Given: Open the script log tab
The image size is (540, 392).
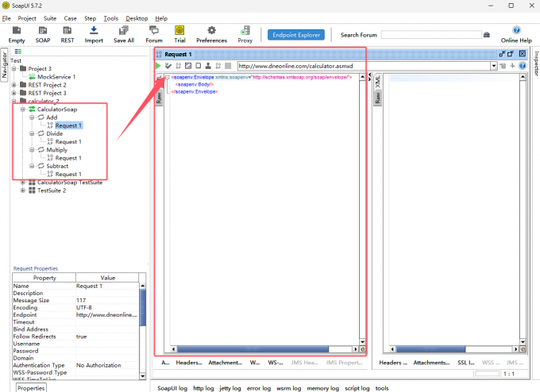Looking at the screenshot, I should point(357,388).
